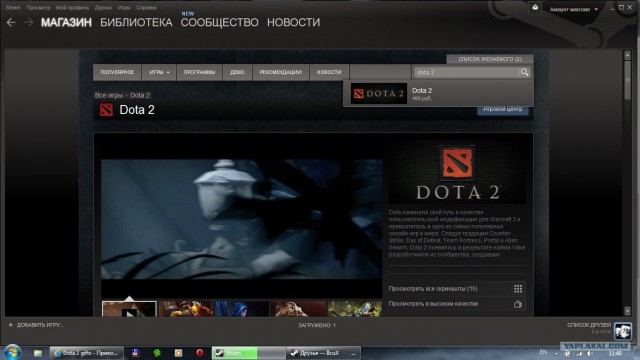This screenshot has height=360, width=640.
Task: Click the plus icon by ДОБАВИТЬ ИГРУ
Action: 11,325
